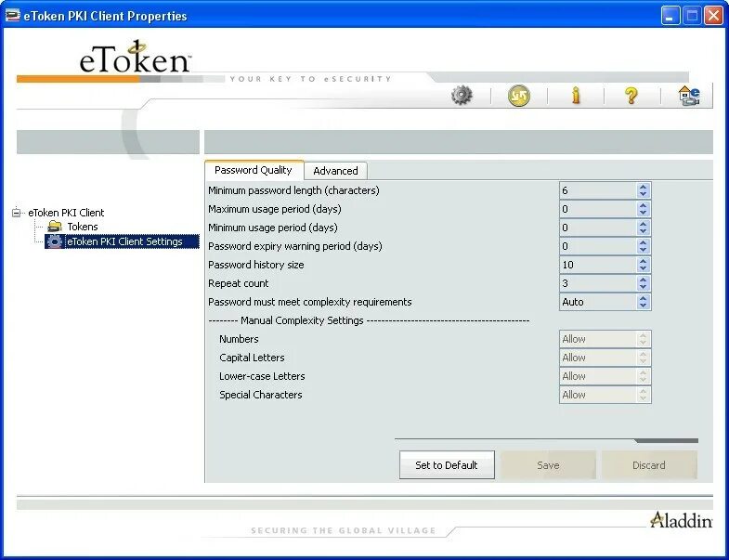This screenshot has width=729, height=560.
Task: Click the Aladdin logo
Action: tap(681, 519)
